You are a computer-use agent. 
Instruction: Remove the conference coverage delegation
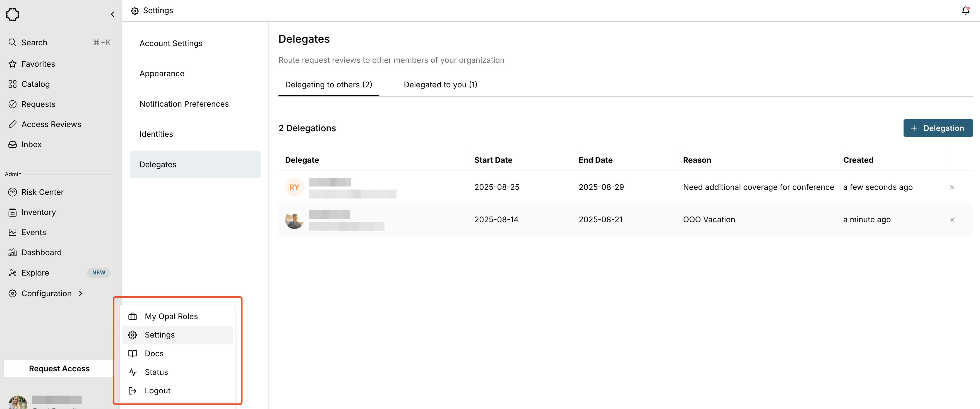click(952, 187)
